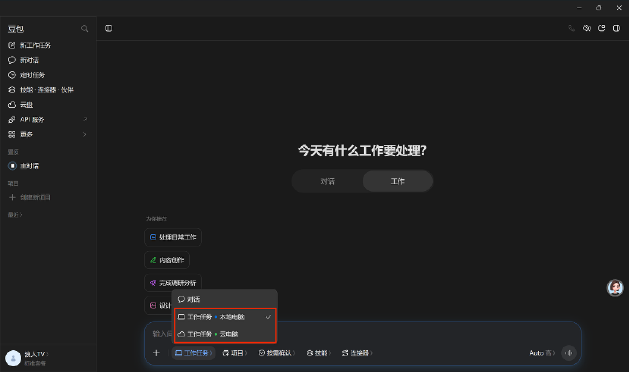Click the voice input microphone button

coord(569,353)
